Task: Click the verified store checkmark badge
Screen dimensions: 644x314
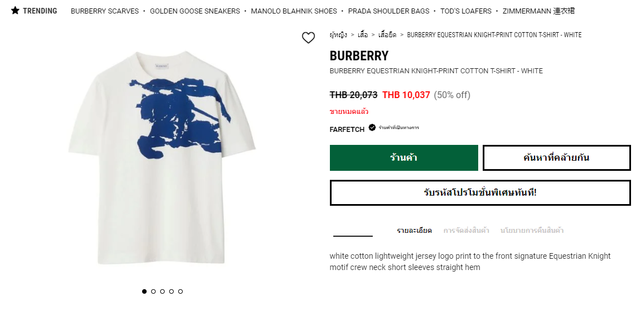Action: [372, 127]
